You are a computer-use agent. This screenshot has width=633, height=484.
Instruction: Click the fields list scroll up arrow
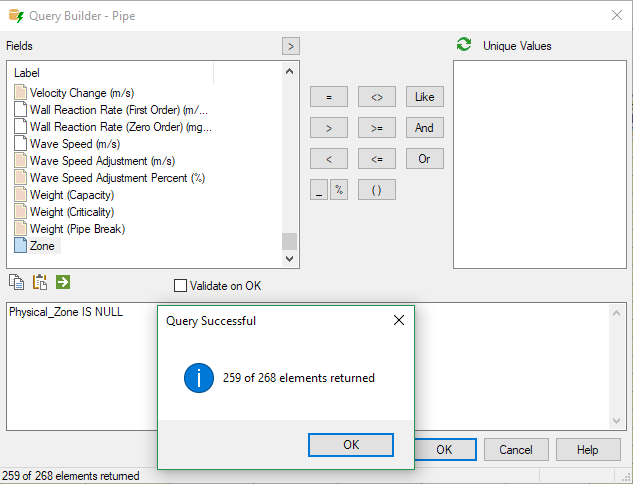click(289, 71)
